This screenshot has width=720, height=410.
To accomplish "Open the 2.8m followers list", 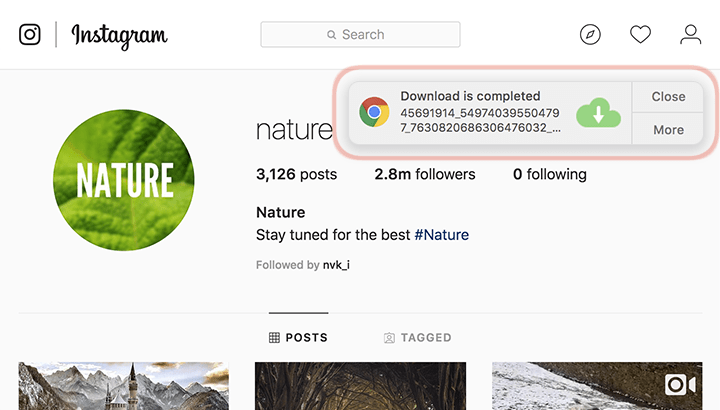I will (x=425, y=174).
